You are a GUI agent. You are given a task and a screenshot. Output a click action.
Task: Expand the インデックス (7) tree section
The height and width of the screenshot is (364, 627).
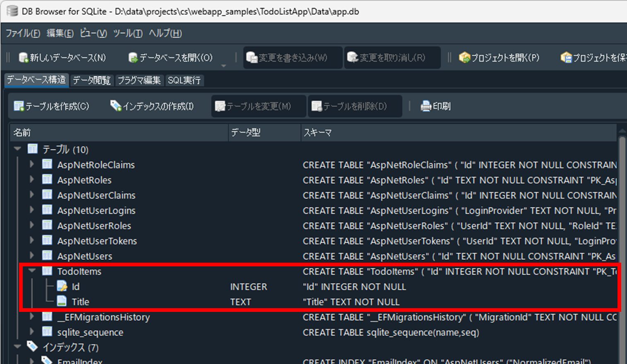(x=17, y=347)
